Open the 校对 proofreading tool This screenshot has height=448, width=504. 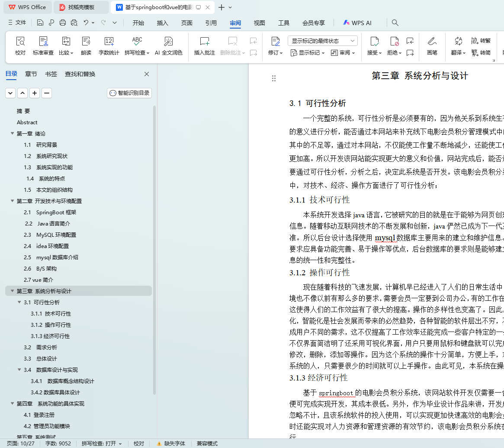(20, 46)
